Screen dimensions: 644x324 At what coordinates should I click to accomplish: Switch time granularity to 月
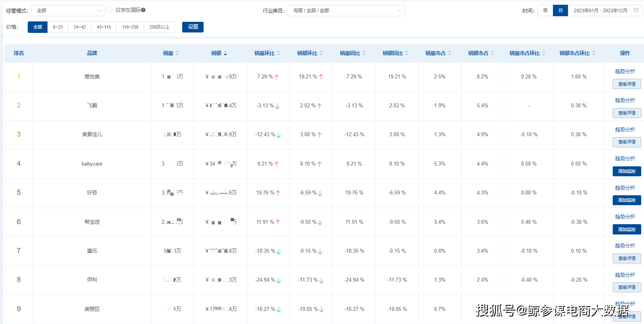click(560, 10)
